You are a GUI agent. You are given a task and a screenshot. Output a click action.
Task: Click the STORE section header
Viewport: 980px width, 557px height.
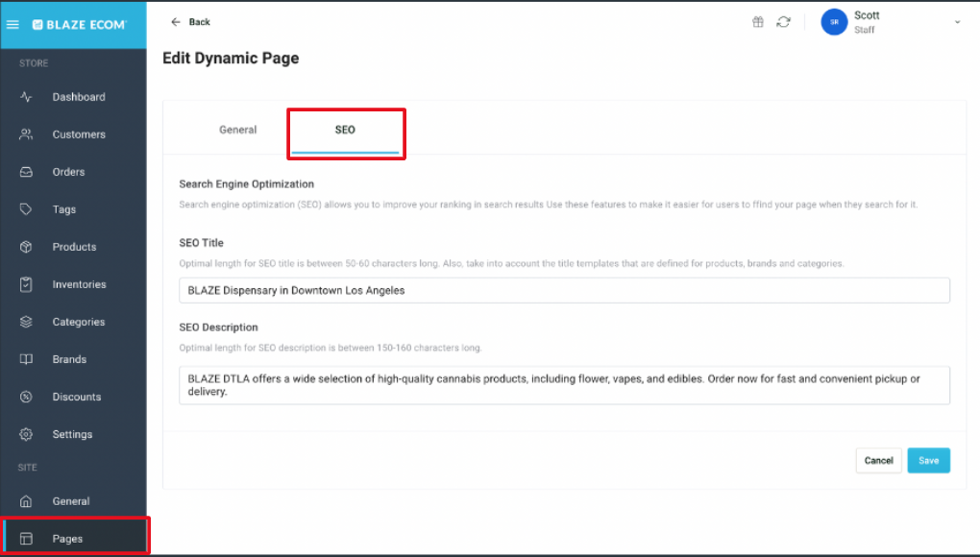[x=34, y=63]
